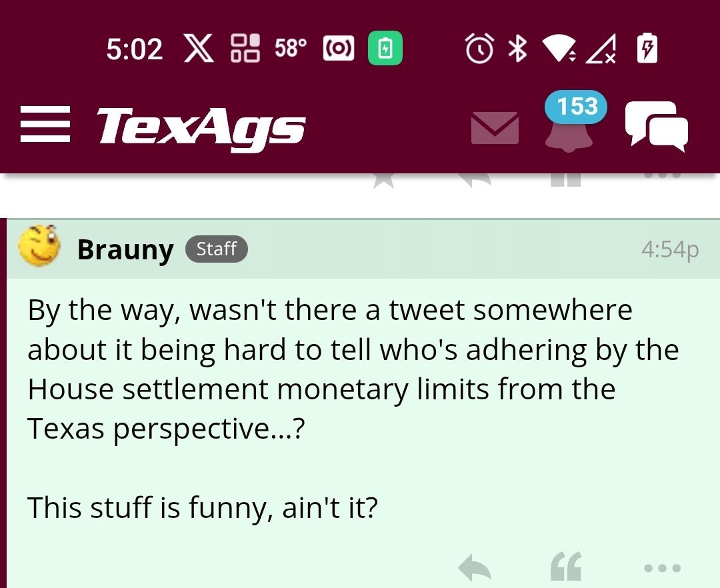Viewport: 720px width, 588px height.
Task: Tap the alarm clock status icon
Action: coord(479,49)
